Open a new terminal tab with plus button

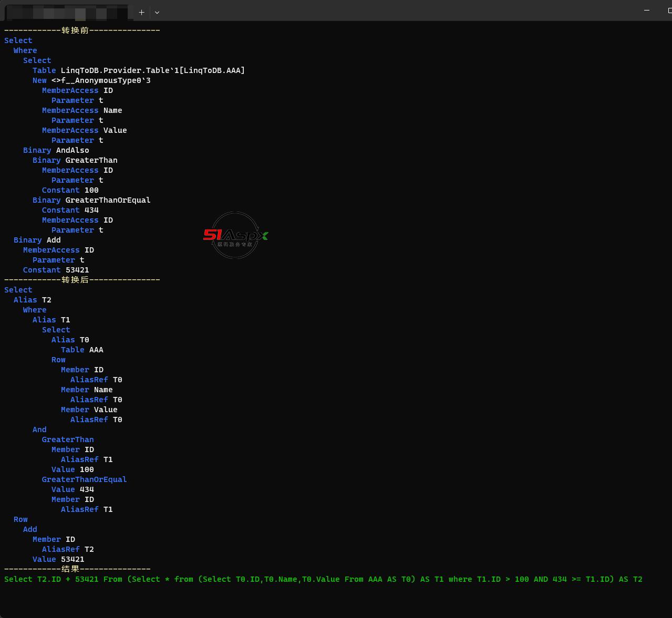point(141,12)
